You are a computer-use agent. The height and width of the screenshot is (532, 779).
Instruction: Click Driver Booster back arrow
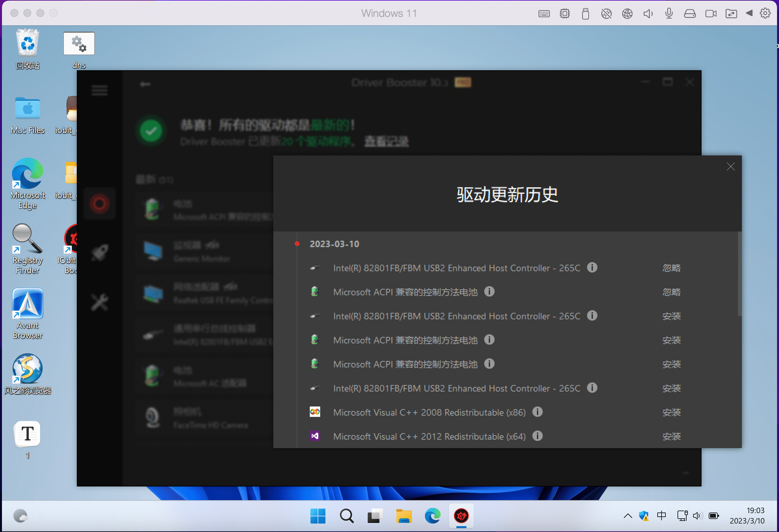tap(145, 84)
